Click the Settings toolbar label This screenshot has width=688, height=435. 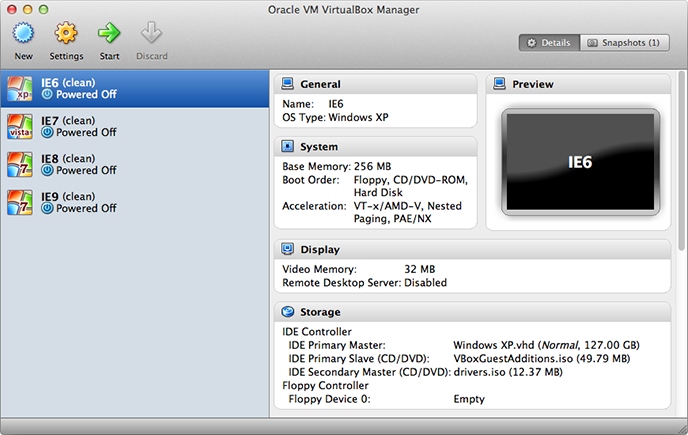point(66,56)
